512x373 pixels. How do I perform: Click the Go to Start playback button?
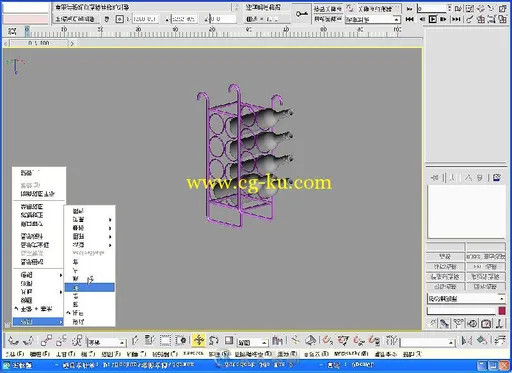[x=410, y=20]
